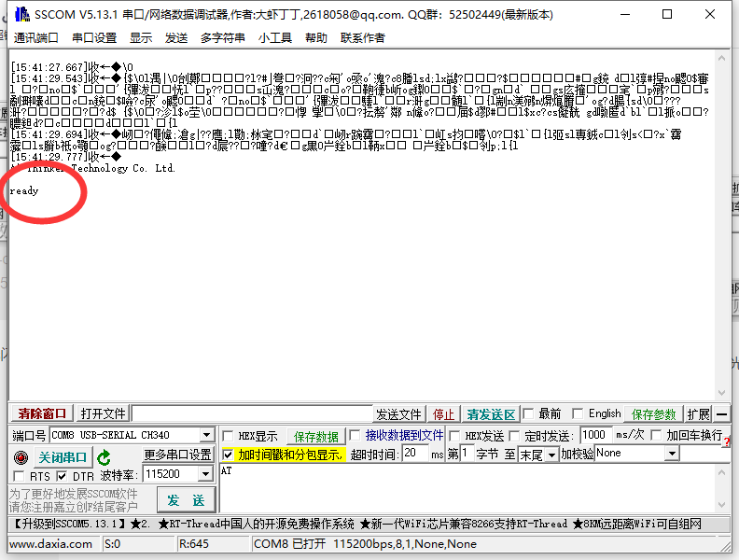Open the 小工具 menu
739x560 pixels.
point(274,37)
